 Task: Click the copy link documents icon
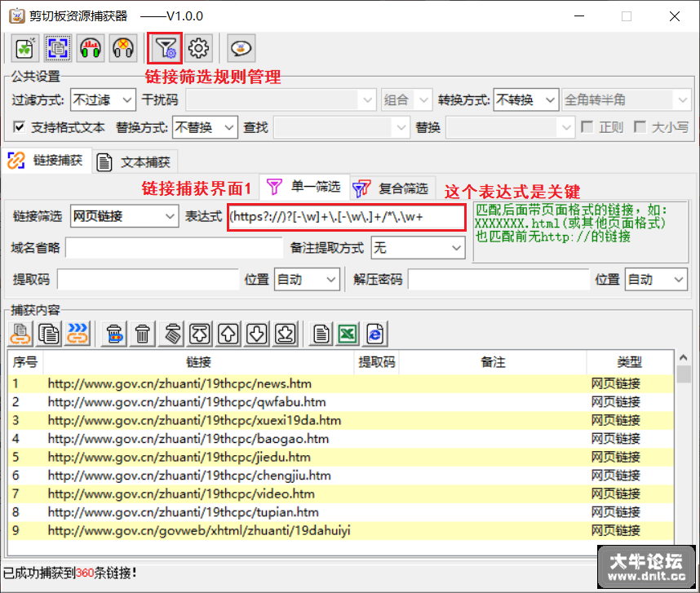(20, 334)
